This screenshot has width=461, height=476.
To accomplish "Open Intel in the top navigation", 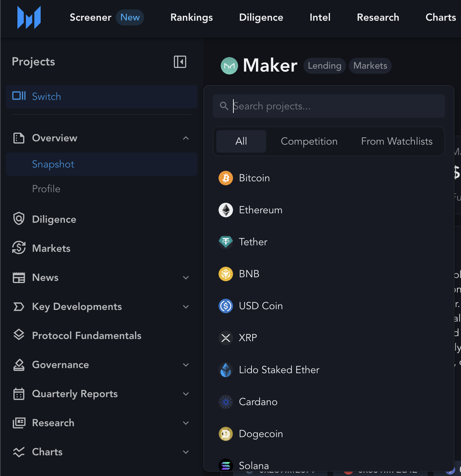I will [x=320, y=17].
